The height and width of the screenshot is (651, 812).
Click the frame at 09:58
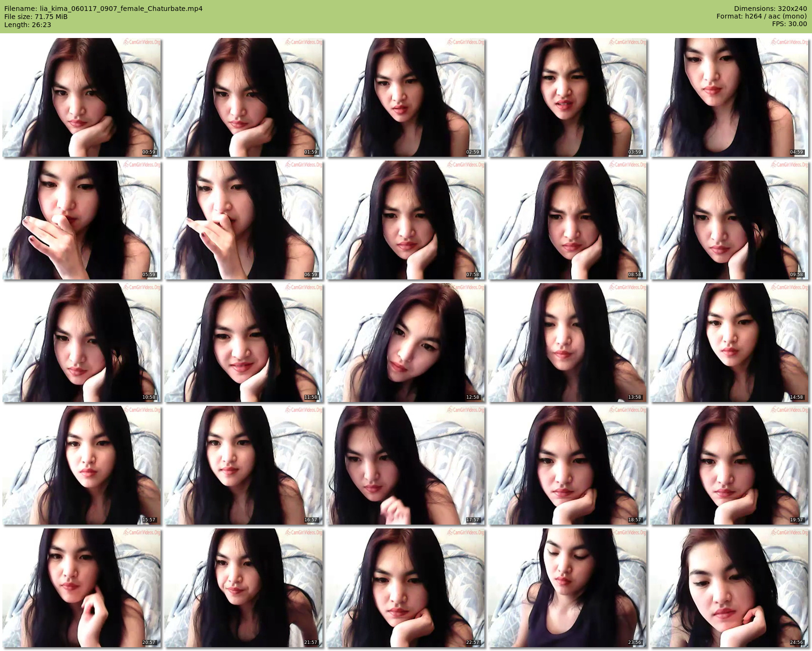coord(729,220)
